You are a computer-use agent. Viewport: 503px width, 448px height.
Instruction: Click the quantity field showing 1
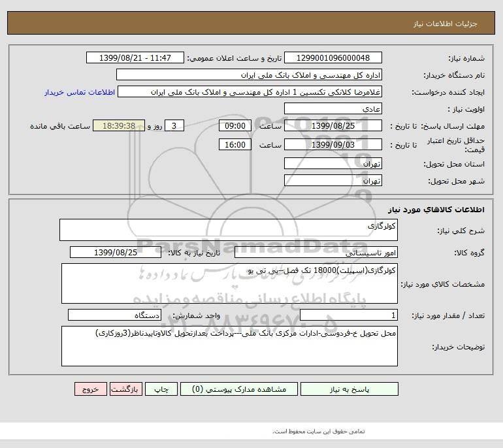[x=349, y=315]
